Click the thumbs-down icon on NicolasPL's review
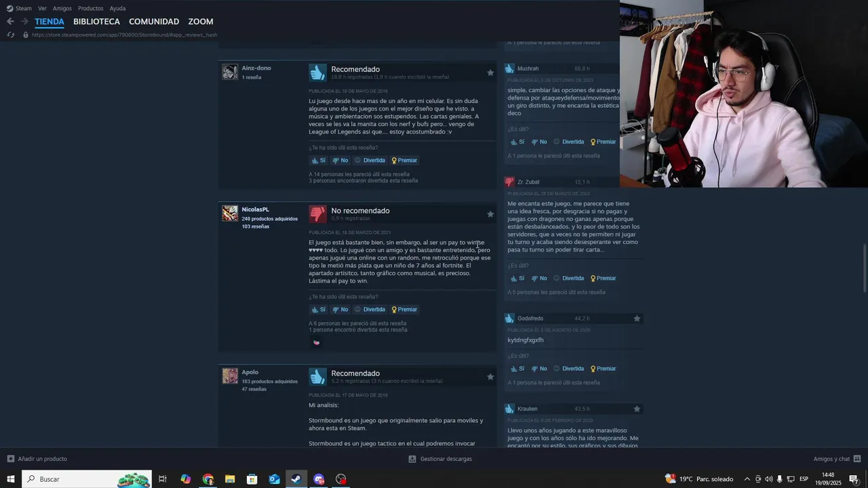 click(x=317, y=213)
